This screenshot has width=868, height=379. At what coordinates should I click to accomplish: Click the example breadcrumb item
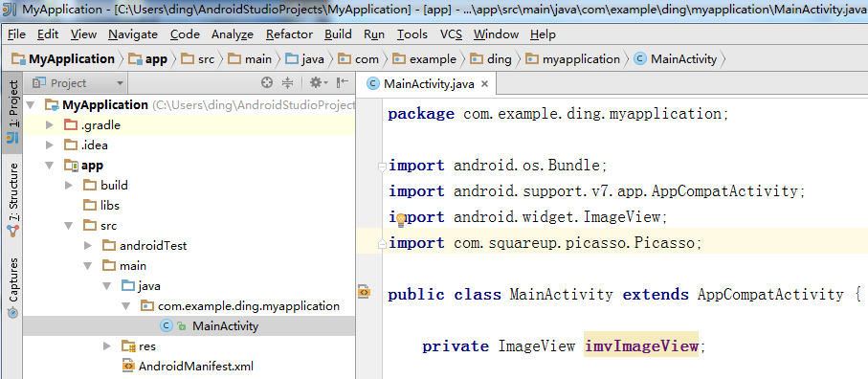click(425, 59)
